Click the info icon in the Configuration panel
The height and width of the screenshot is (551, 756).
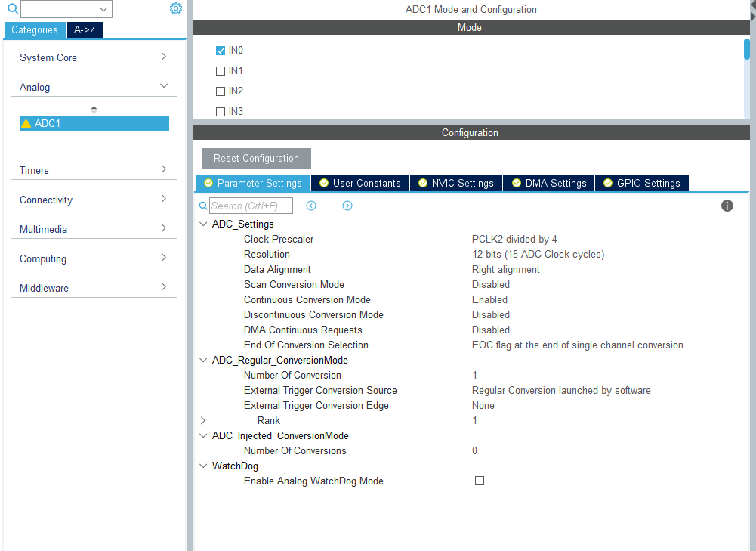(727, 206)
